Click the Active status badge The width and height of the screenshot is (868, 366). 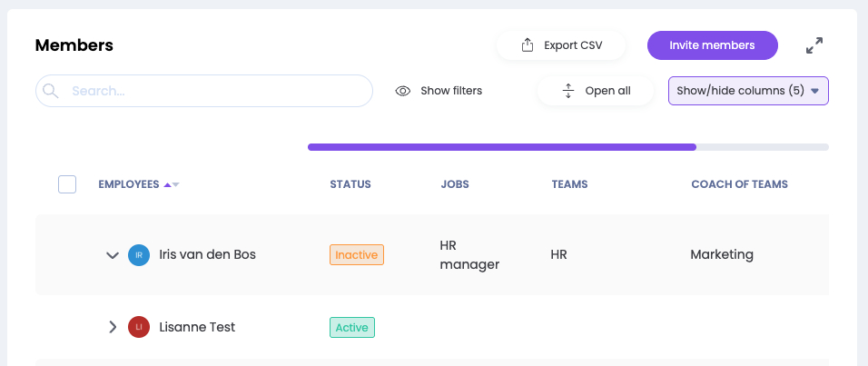(351, 327)
